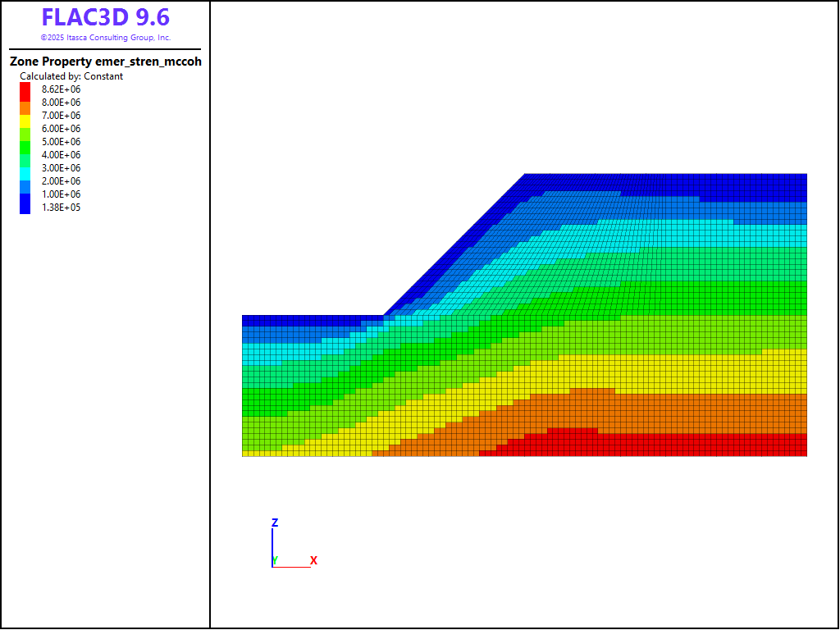Click the 4.00E+06 legend value label

pos(61,155)
